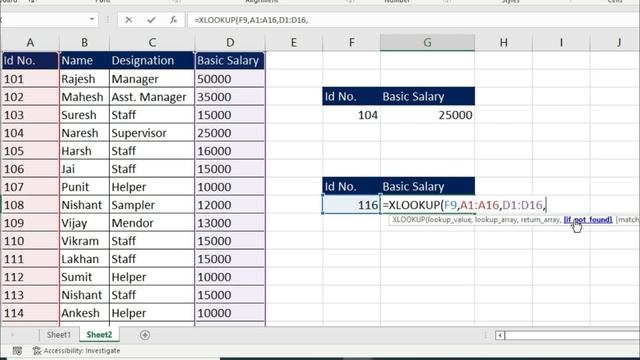Select column D header
This screenshot has width=640, height=360.
tap(230, 42)
